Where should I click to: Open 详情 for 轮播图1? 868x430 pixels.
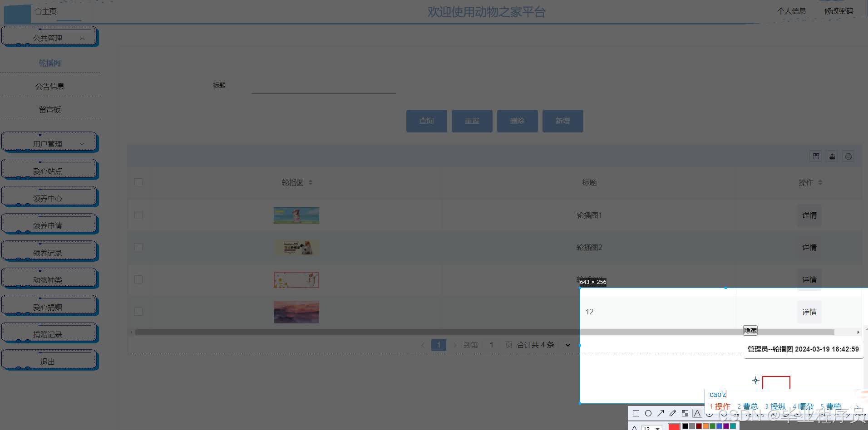809,215
